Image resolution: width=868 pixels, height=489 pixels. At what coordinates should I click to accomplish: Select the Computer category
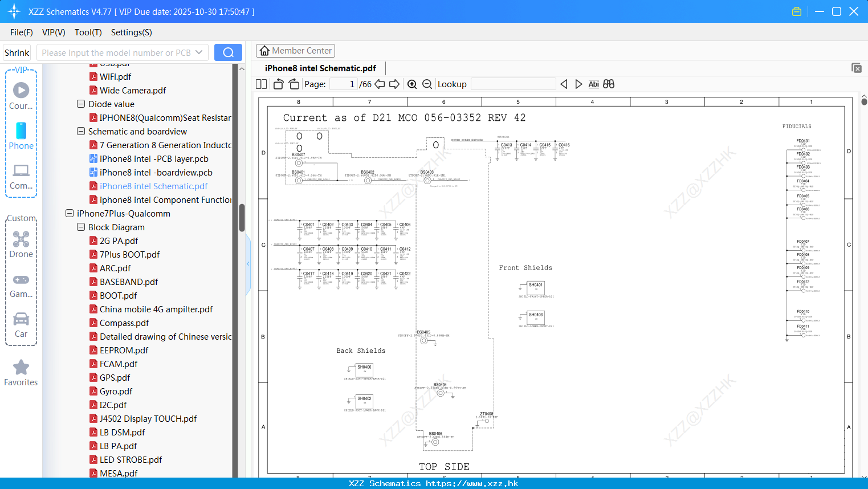point(21,176)
